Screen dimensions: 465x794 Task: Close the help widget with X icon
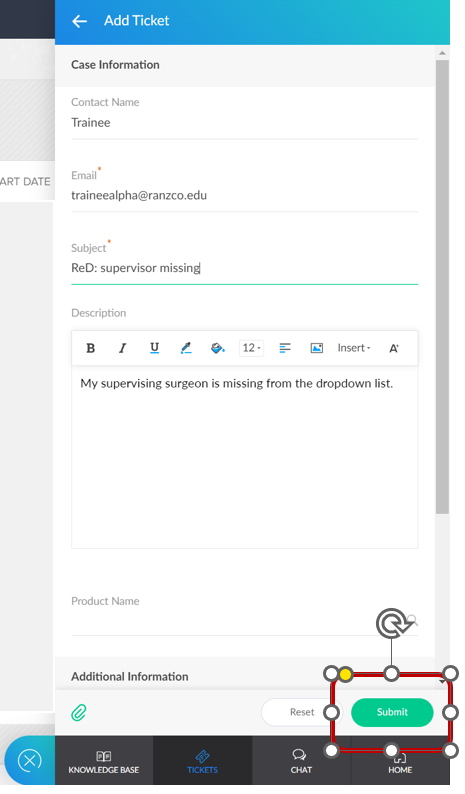[29, 761]
